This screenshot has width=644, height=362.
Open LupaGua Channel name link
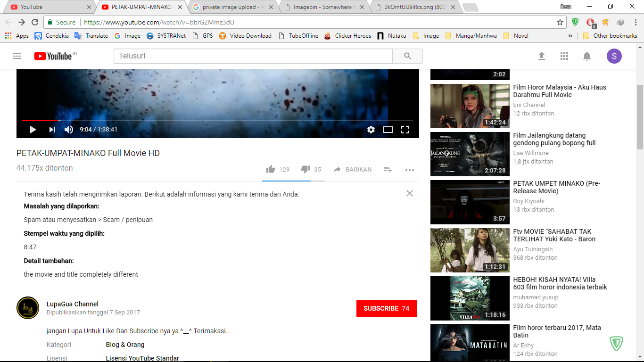point(73,304)
